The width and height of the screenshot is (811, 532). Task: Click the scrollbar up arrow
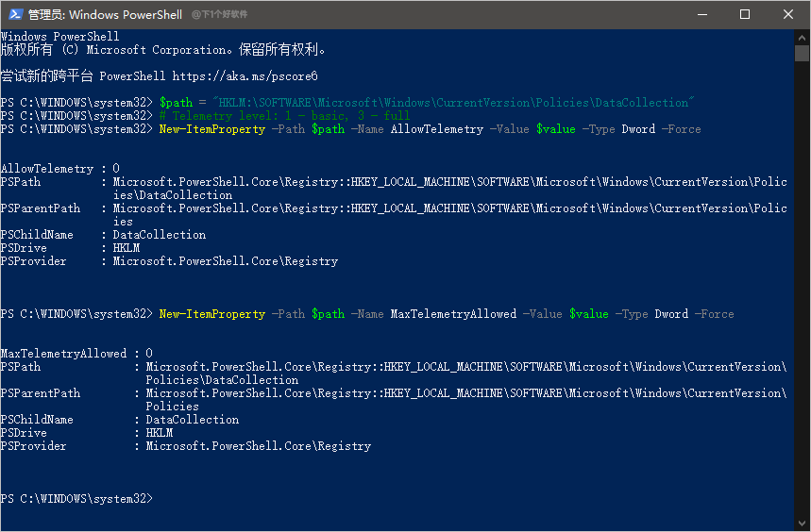(x=803, y=36)
